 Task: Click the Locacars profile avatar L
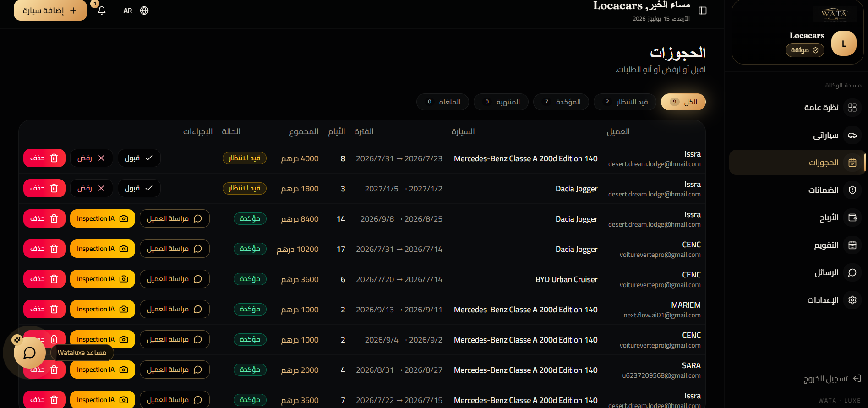pos(844,44)
